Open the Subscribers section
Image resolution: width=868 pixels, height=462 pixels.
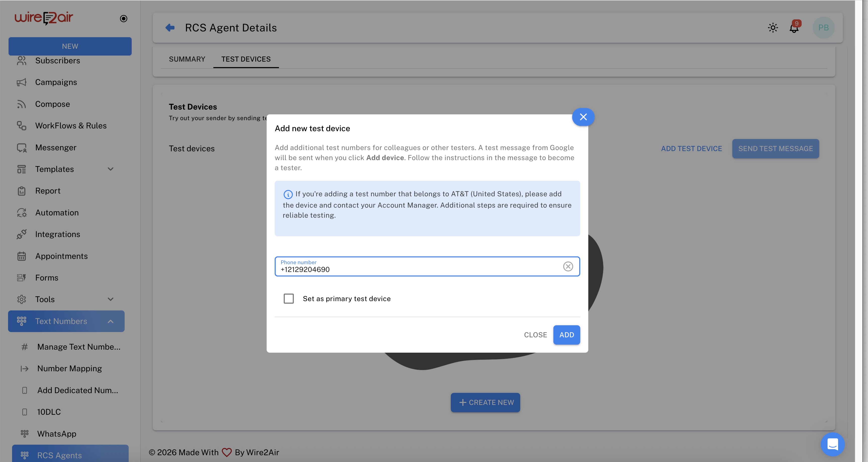(58, 61)
